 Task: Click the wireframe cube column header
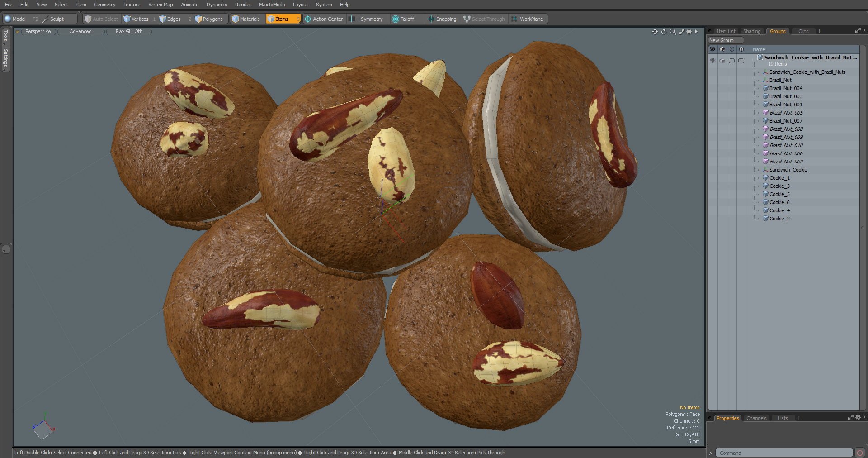731,49
